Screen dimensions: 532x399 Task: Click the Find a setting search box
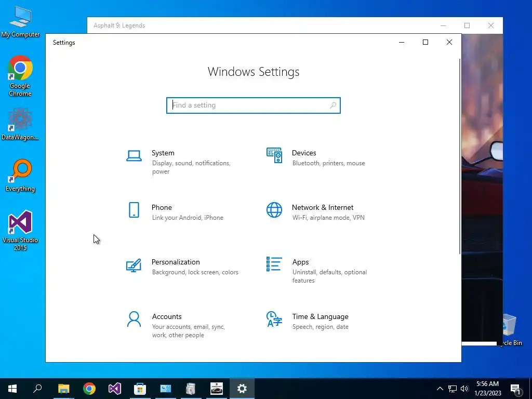tap(254, 105)
